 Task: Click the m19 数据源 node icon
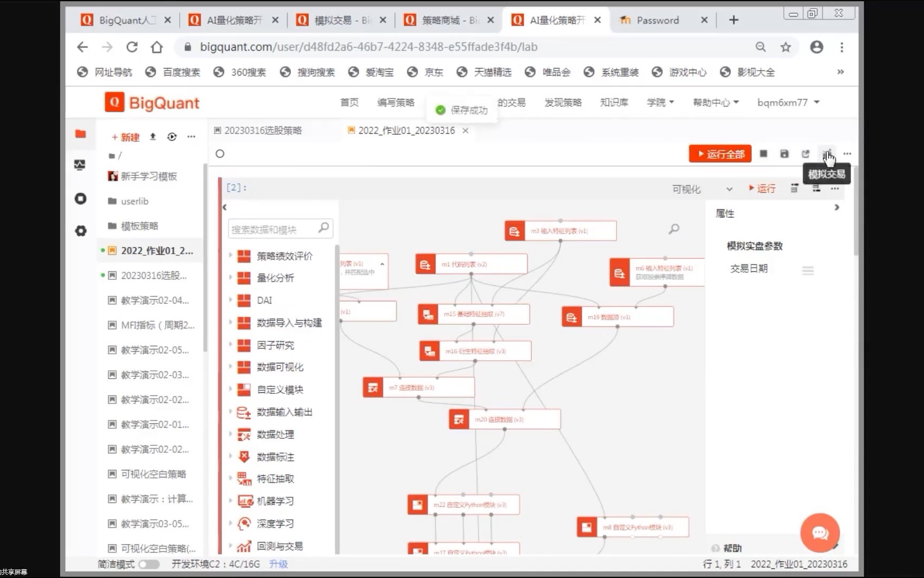tap(572, 317)
